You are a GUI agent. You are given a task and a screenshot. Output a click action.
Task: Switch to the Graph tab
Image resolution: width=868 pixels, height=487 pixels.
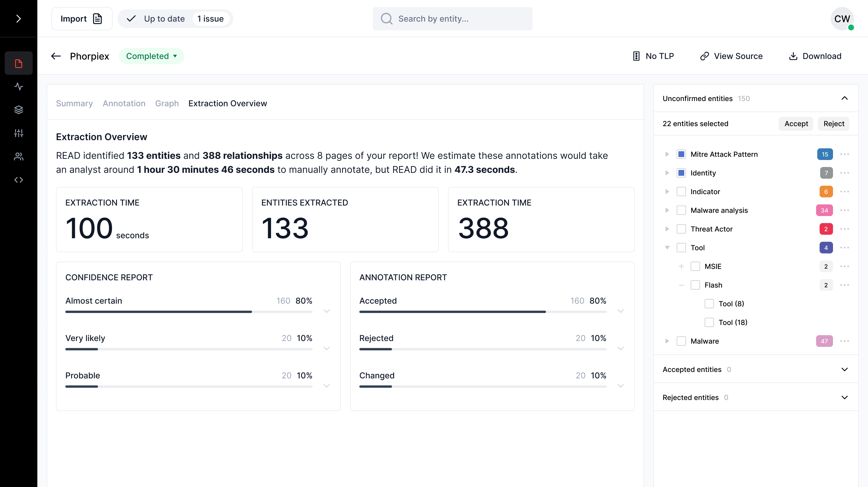point(167,103)
